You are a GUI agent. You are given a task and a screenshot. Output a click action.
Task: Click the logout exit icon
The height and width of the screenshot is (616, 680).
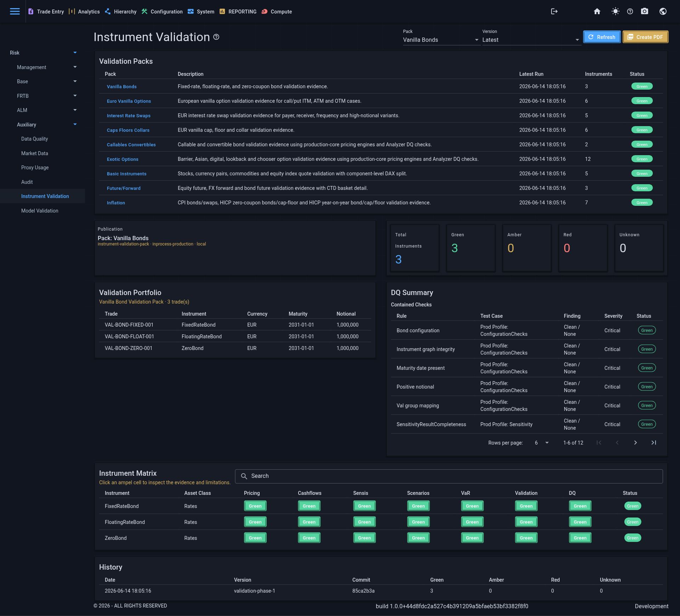[554, 11]
